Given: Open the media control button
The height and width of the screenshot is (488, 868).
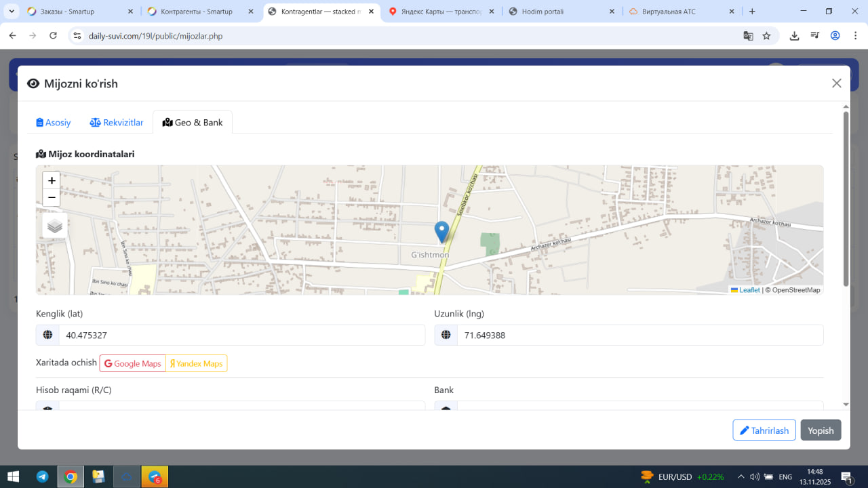Looking at the screenshot, I should click(x=815, y=36).
